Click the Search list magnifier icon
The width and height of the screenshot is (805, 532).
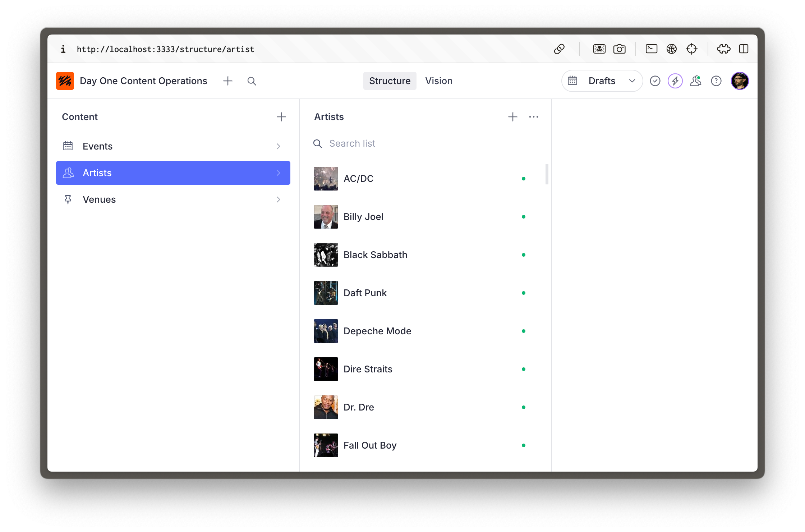pos(318,144)
